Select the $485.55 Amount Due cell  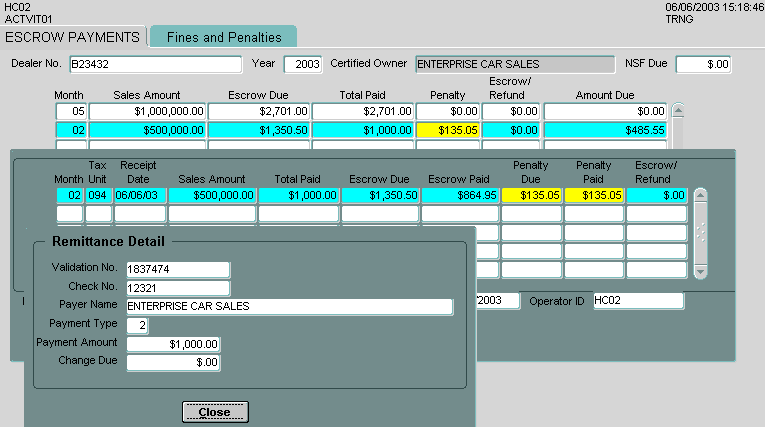[605, 130]
